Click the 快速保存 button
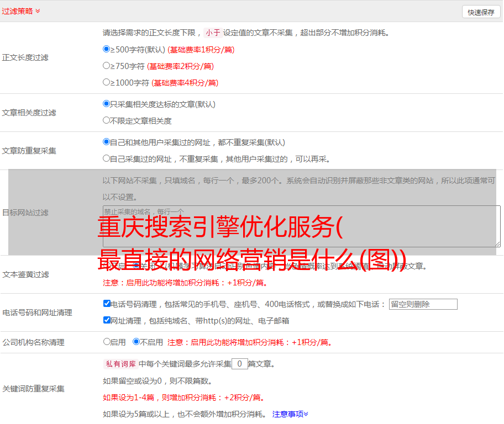 coord(481,12)
